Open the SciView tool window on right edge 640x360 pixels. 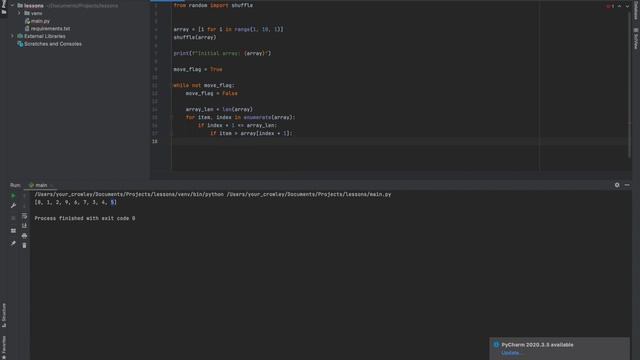tap(636, 39)
